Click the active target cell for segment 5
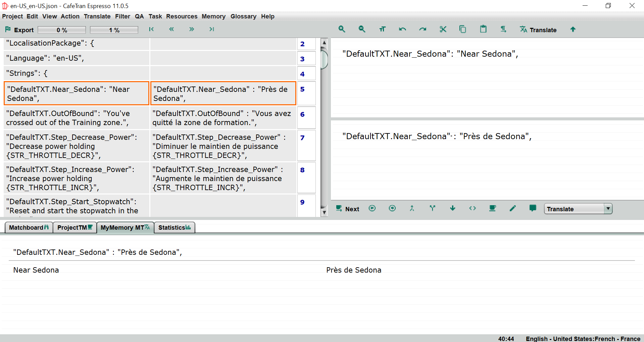 click(x=223, y=94)
